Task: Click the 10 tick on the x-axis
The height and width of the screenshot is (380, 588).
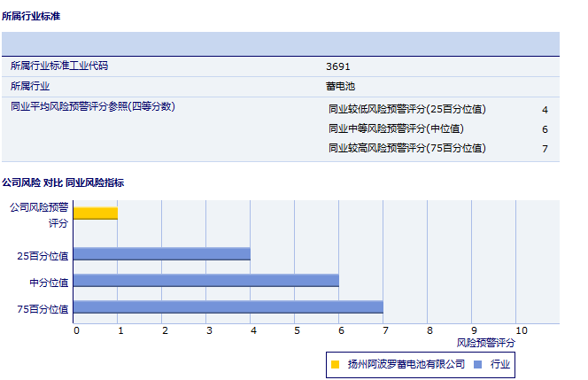Action: [521, 330]
